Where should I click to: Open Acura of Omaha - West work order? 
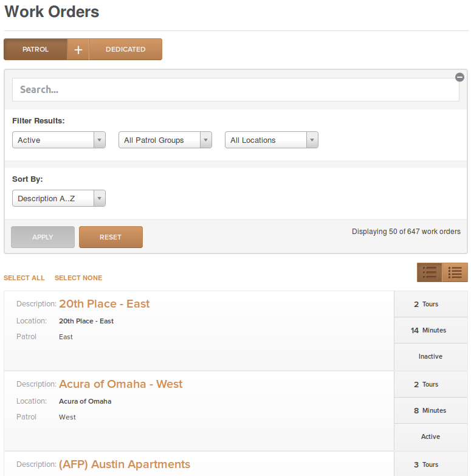120,384
